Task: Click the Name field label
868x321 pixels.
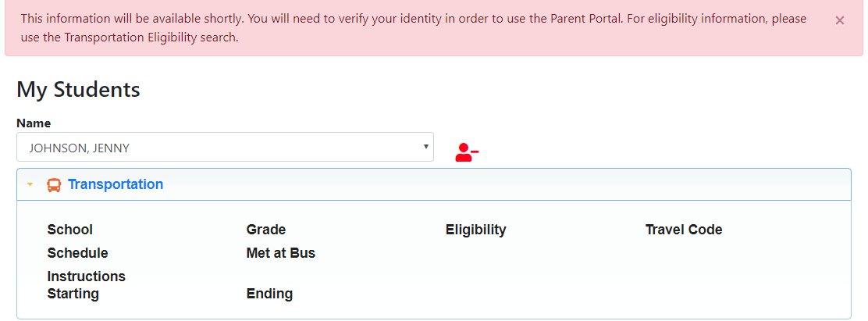Action: pyautogui.click(x=34, y=123)
